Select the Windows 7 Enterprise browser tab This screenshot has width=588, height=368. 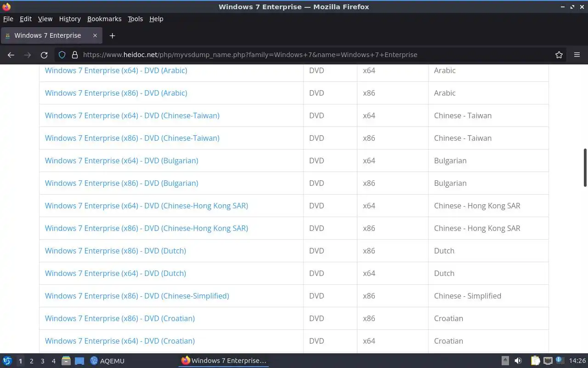tap(51, 35)
